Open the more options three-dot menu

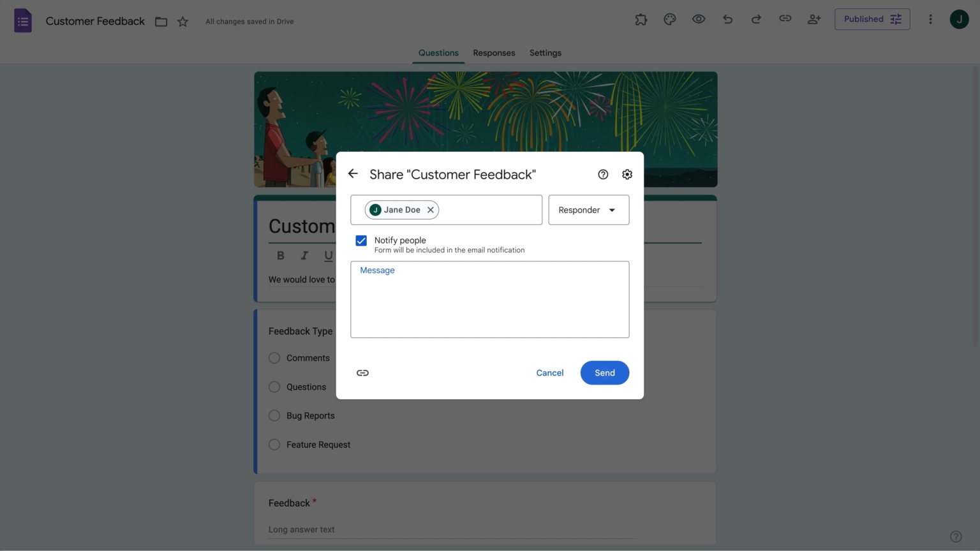930,19
